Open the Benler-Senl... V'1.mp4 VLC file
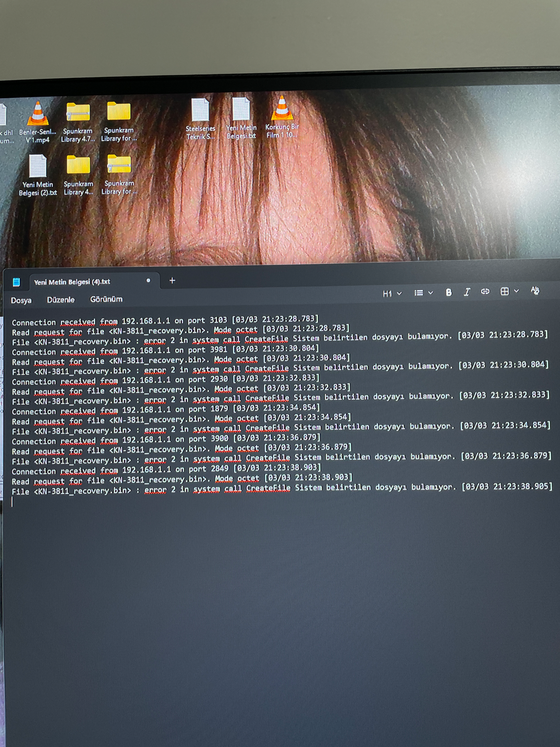This screenshot has width=560, height=747. (x=37, y=122)
